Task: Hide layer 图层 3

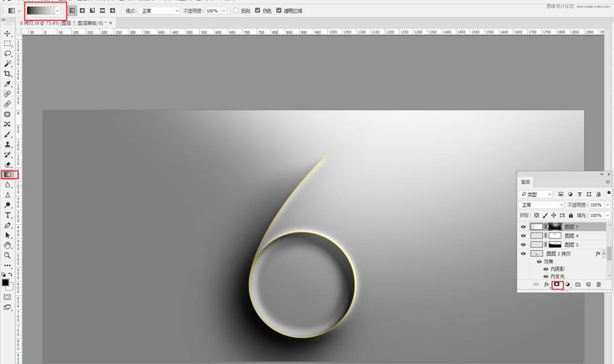Action: pyautogui.click(x=523, y=245)
